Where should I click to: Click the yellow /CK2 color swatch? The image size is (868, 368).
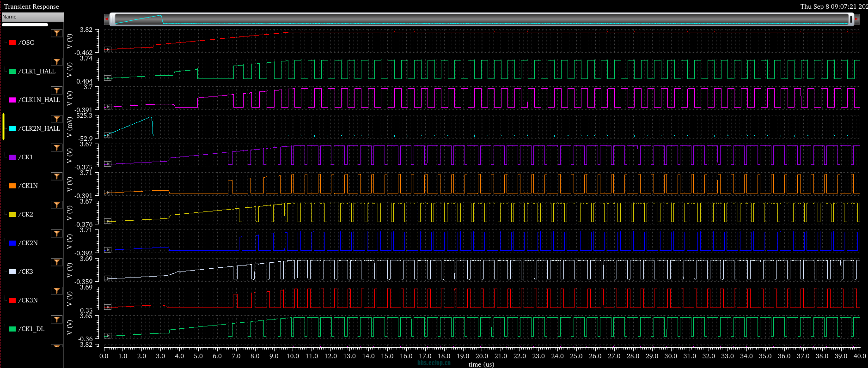click(x=12, y=214)
